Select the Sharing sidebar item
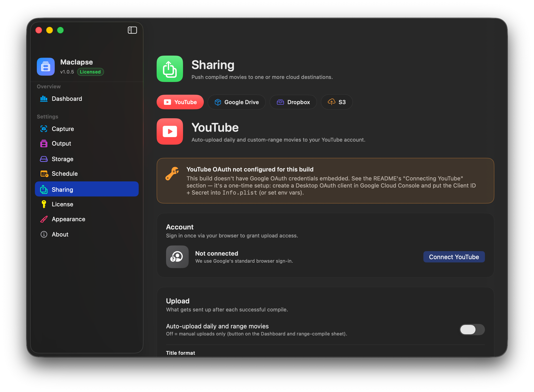Viewport: 534px width, 392px height. 87,189
